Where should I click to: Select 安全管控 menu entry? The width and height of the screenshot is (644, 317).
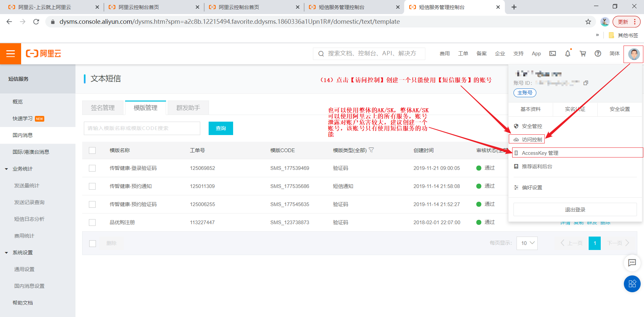point(532,126)
